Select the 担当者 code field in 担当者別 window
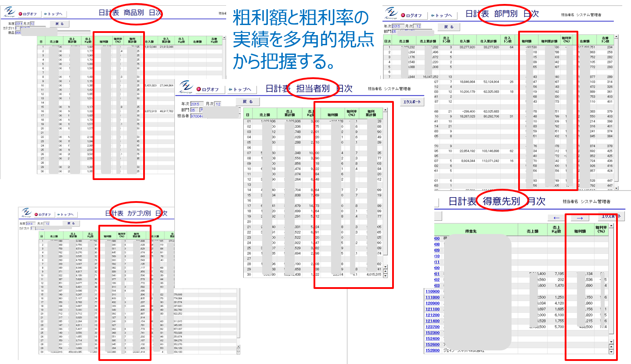This screenshot has height=364, width=631. (x=197, y=116)
